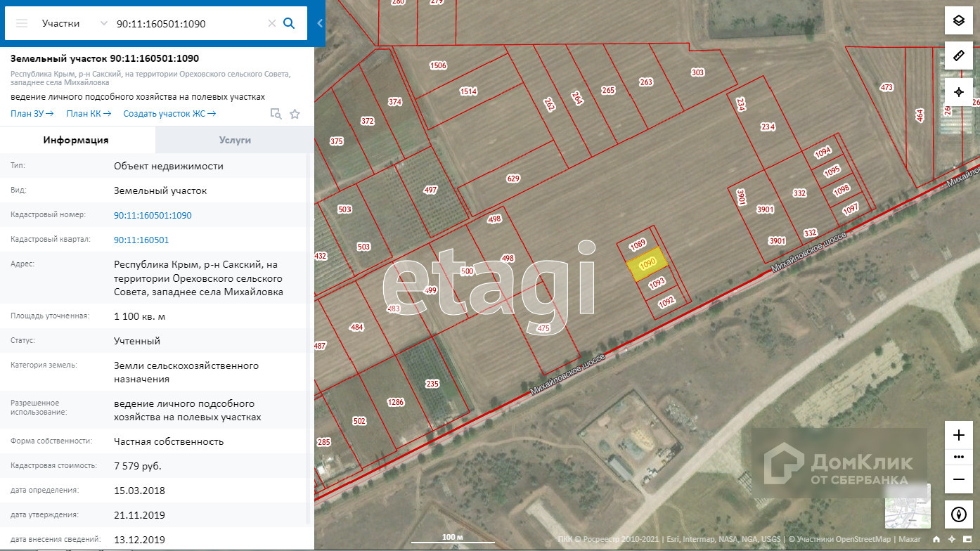This screenshot has width=980, height=551.
Task: Select parcel 374 on the map
Action: point(394,102)
